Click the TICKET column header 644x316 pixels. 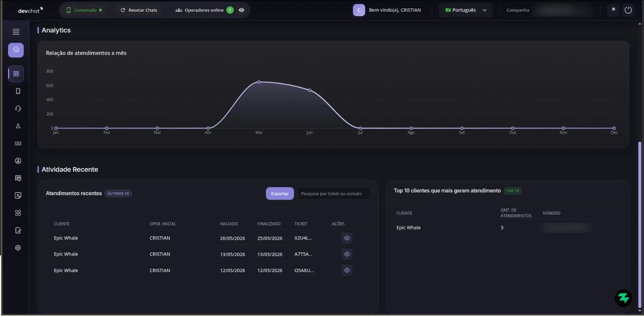coord(301,224)
